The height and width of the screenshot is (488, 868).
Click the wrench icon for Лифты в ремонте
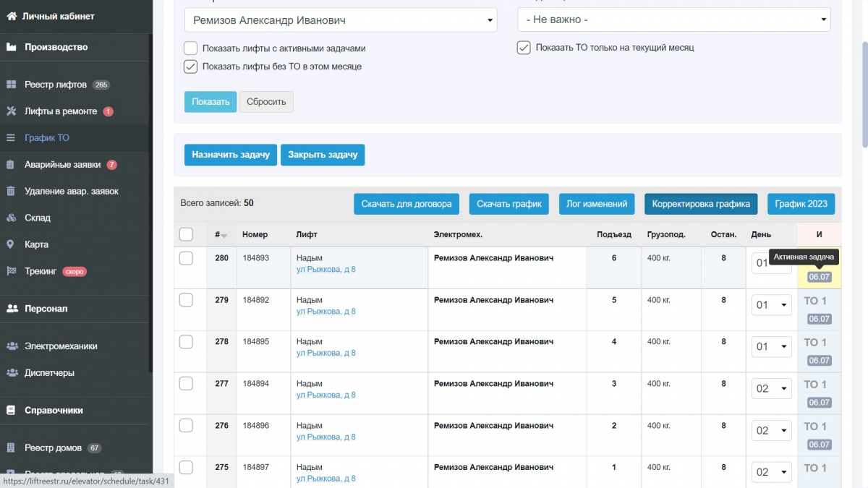click(x=11, y=111)
